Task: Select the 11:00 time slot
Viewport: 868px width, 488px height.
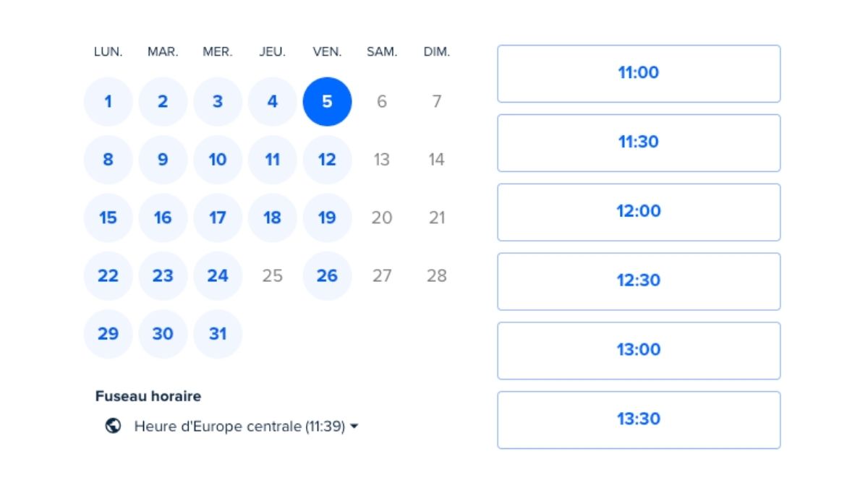Action: pos(639,73)
